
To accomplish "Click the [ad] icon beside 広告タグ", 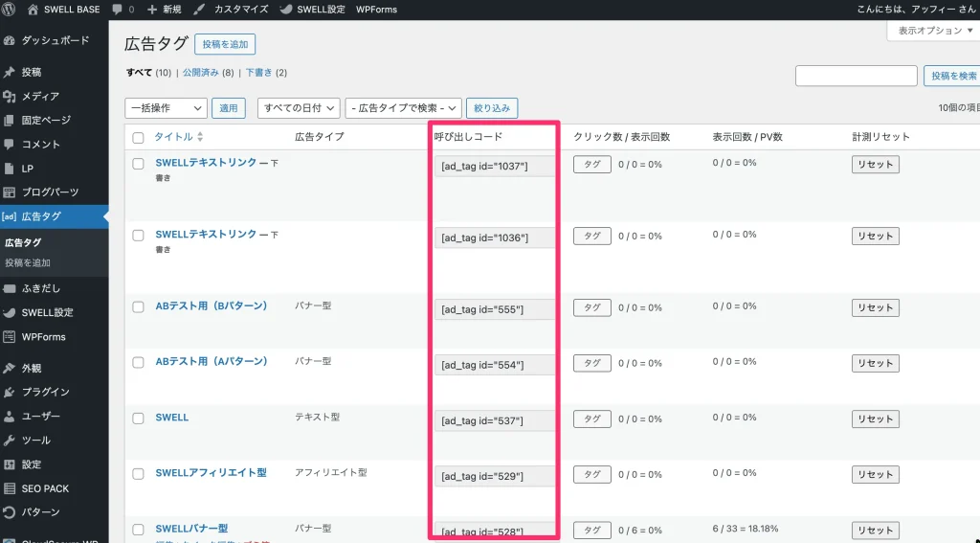I will (9, 216).
